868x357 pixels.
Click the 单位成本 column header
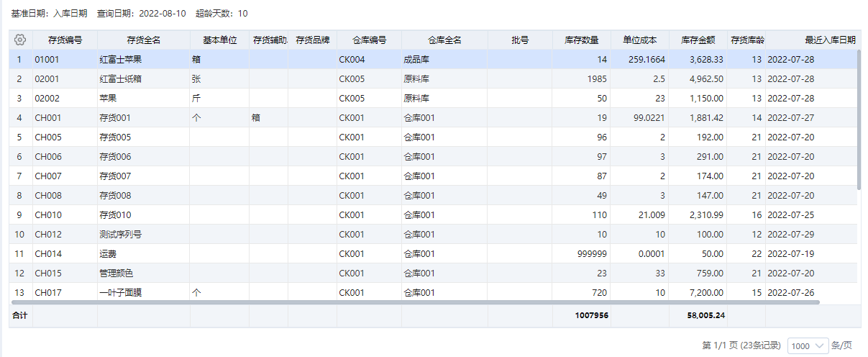pos(639,40)
